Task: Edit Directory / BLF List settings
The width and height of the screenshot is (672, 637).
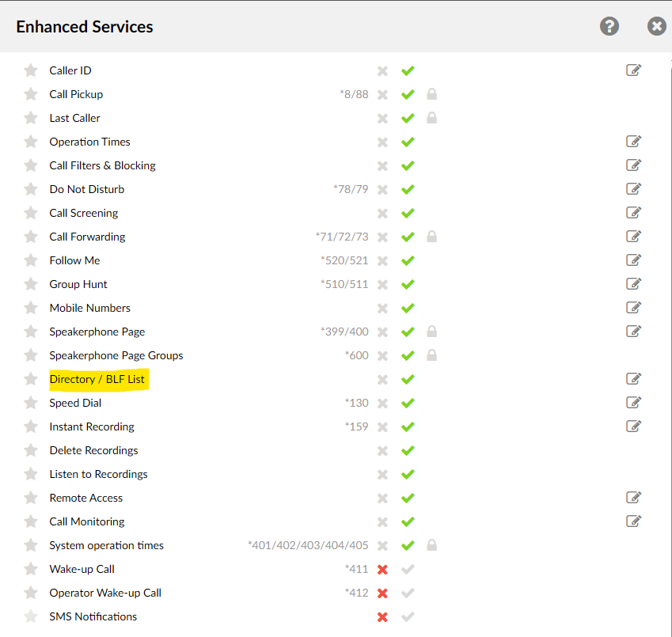Action: 633,379
